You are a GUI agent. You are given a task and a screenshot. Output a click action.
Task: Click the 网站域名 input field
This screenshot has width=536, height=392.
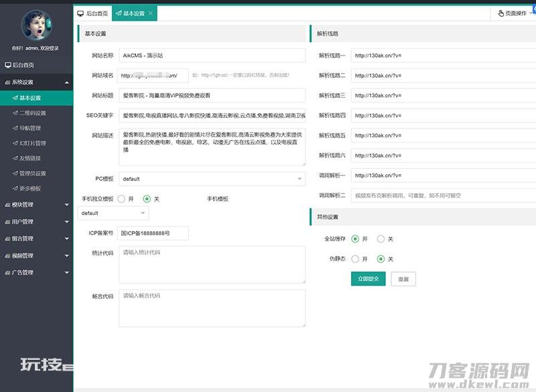[x=153, y=76]
